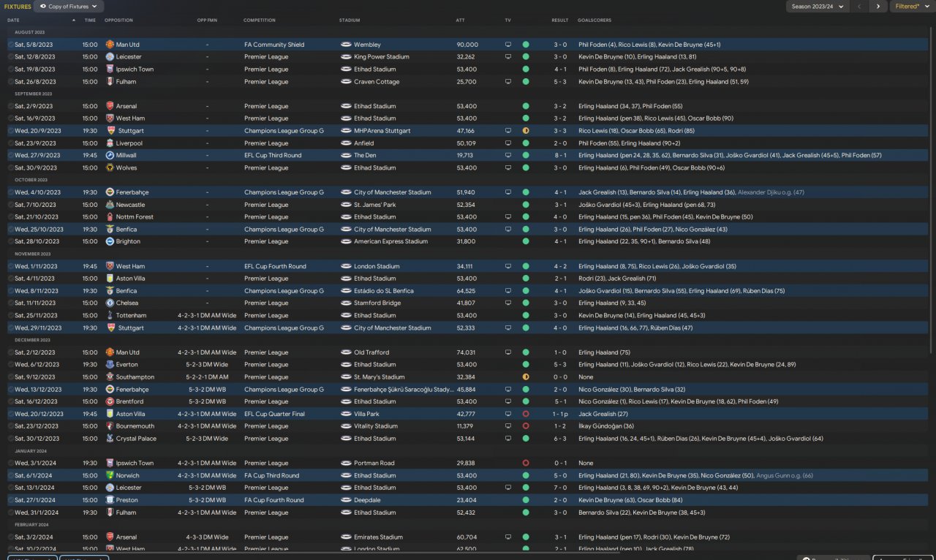This screenshot has height=560, width=936.
Task: Tick the row circle for Sat, 6/1/2024
Action: coord(10,475)
